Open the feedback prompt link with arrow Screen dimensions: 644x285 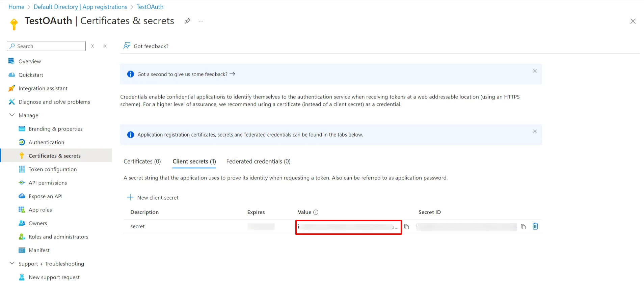[186, 74]
